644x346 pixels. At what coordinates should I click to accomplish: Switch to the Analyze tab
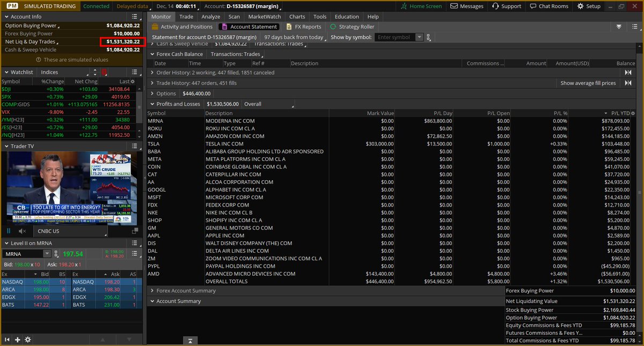coord(211,17)
